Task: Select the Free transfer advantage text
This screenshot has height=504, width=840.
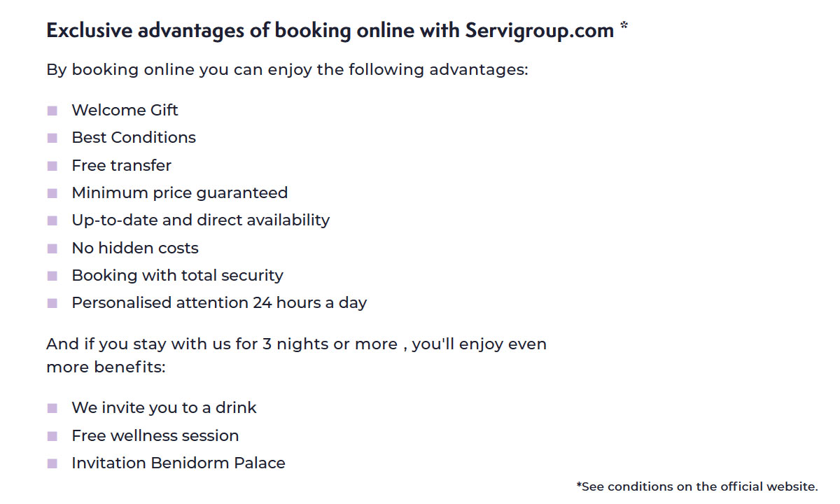Action: 121,165
